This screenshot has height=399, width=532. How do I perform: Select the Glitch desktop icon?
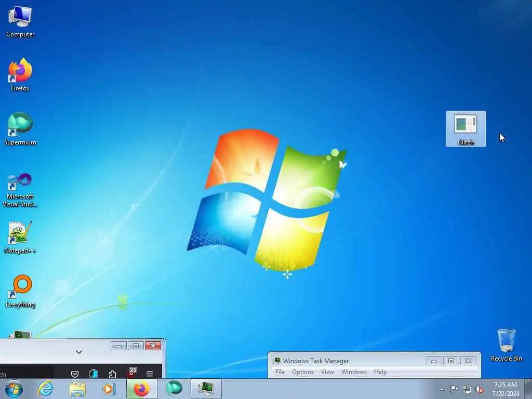[x=465, y=129]
